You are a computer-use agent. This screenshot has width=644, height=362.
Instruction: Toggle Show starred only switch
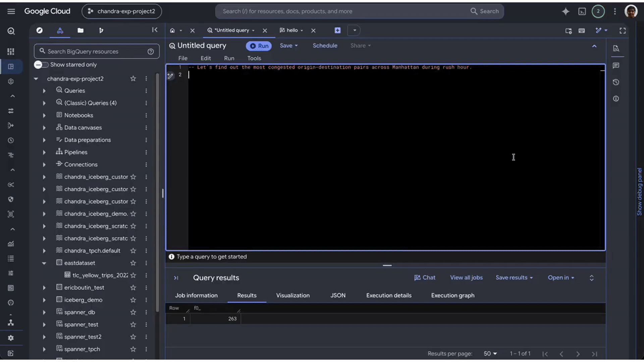41,65
